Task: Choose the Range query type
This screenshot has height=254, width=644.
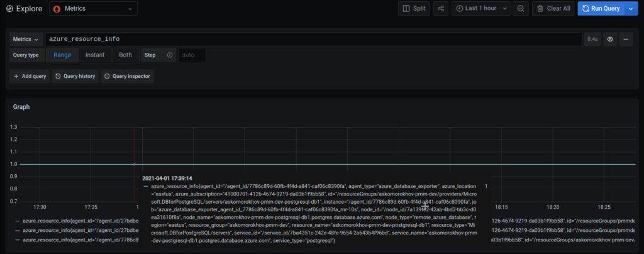Action: click(x=62, y=55)
